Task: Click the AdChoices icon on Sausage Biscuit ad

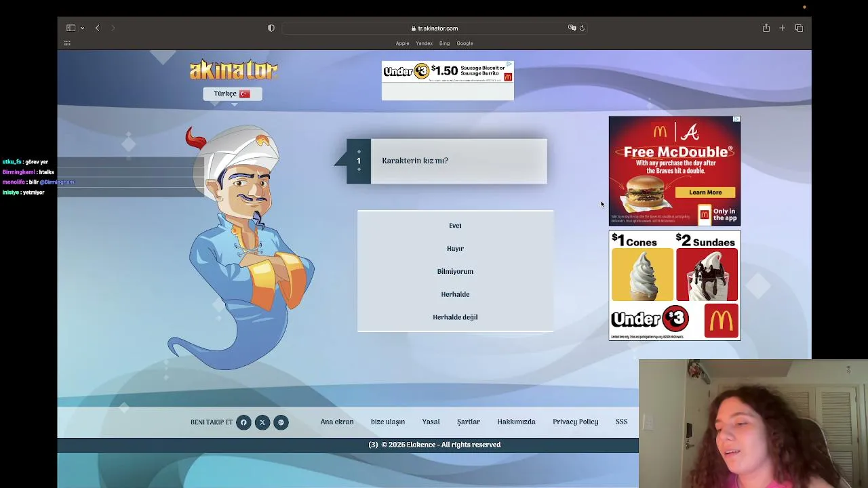Action: coord(509,64)
